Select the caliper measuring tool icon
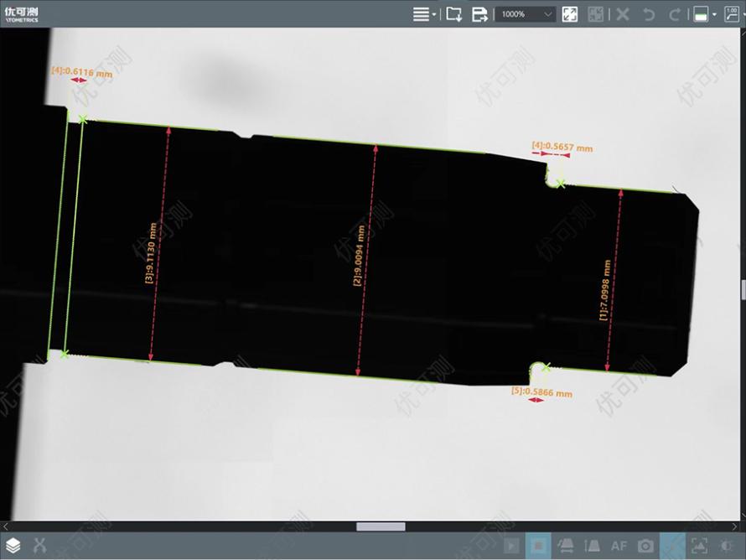746x560 pixels. pyautogui.click(x=39, y=545)
